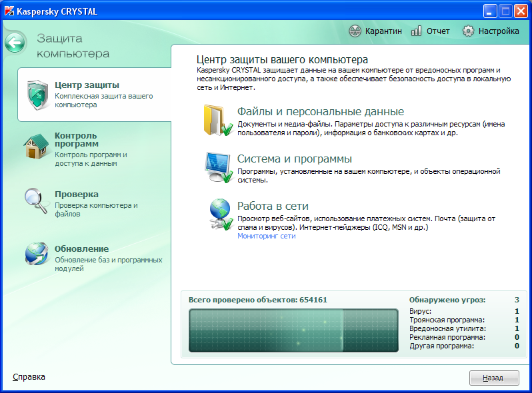Image resolution: width=532 pixels, height=393 pixels.
Task: Select the Обновление tab
Action: pos(93,258)
